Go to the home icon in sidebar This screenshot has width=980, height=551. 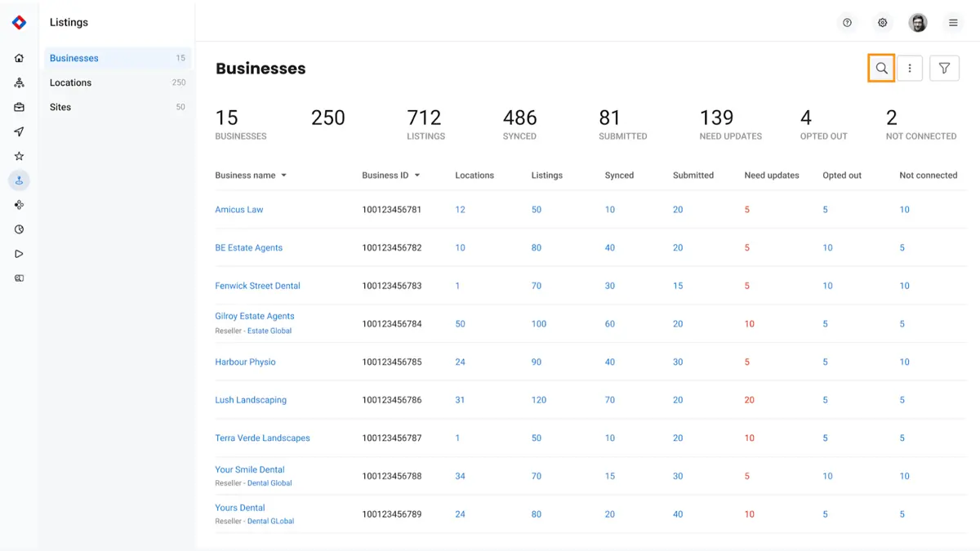[20, 58]
